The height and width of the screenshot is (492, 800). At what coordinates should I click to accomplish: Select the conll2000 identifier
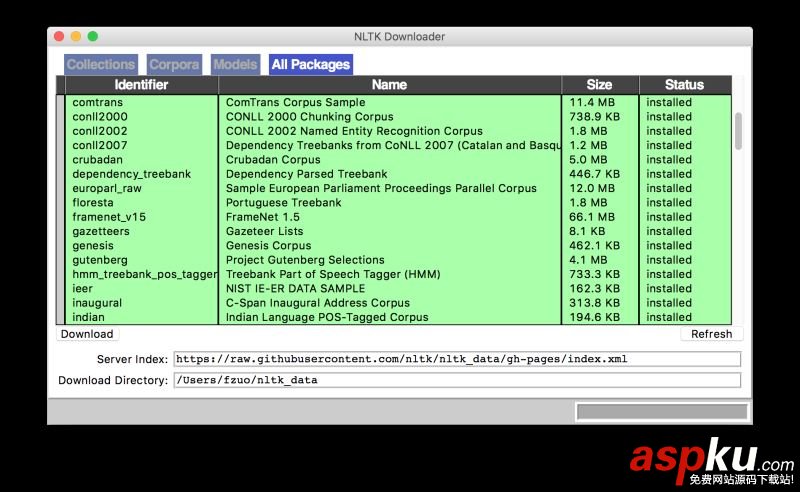(x=100, y=117)
